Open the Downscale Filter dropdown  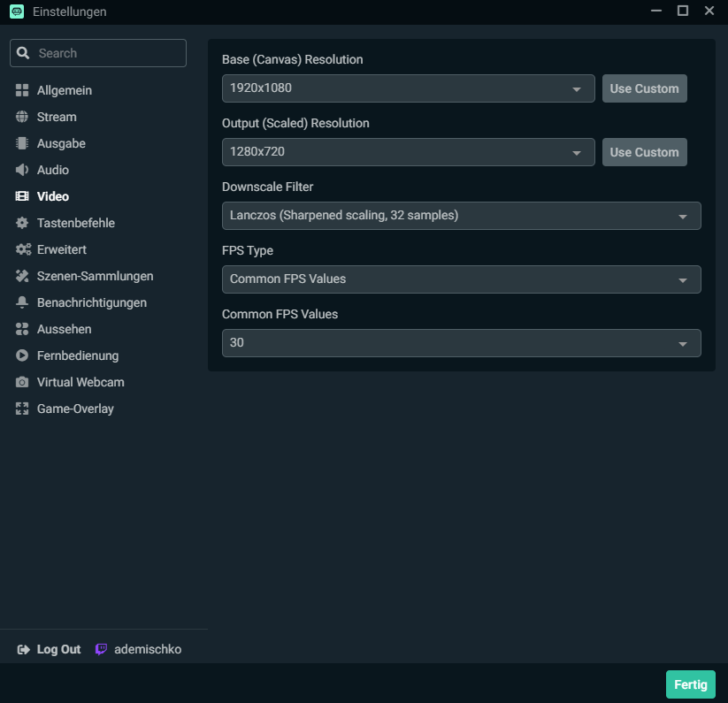461,216
